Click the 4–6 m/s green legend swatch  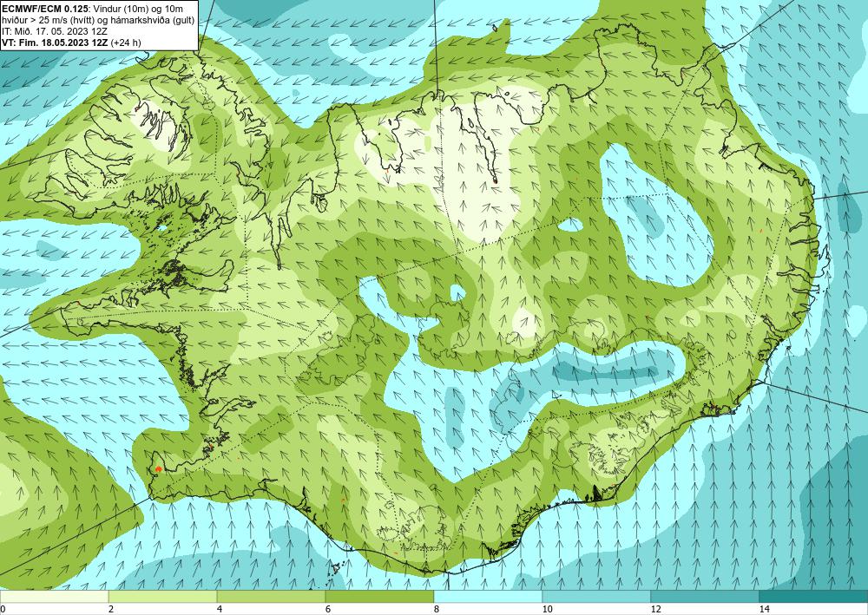271,596
